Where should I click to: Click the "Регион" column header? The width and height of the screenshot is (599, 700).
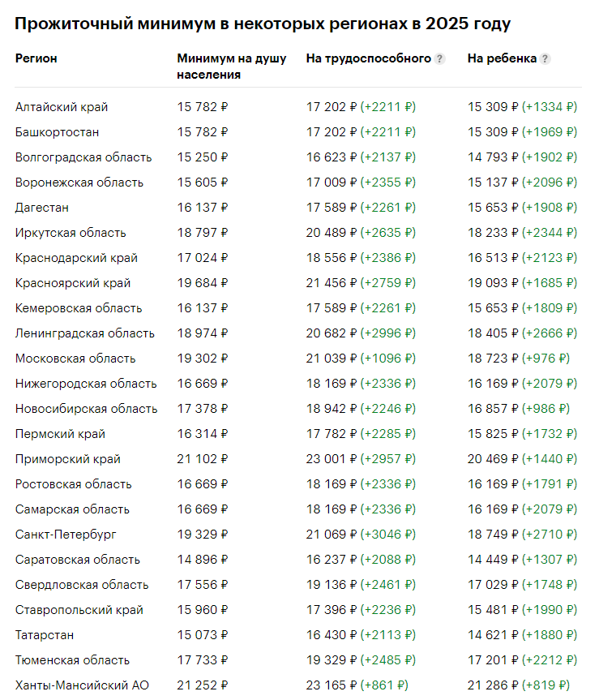[36, 58]
